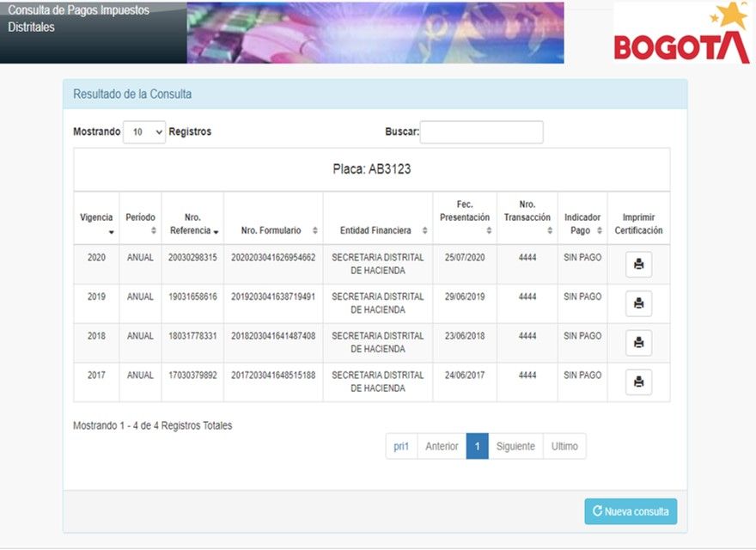Click the Siguiente pagination button

click(x=515, y=446)
